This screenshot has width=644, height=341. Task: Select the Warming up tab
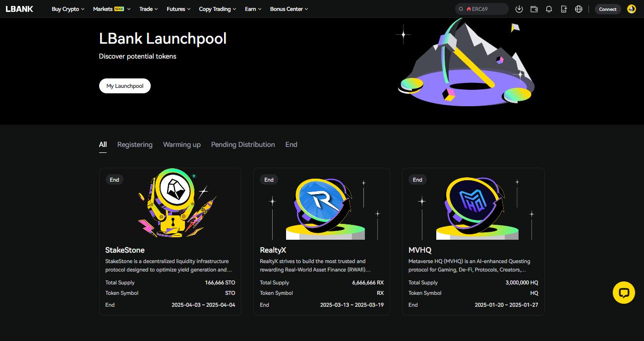[x=181, y=144]
